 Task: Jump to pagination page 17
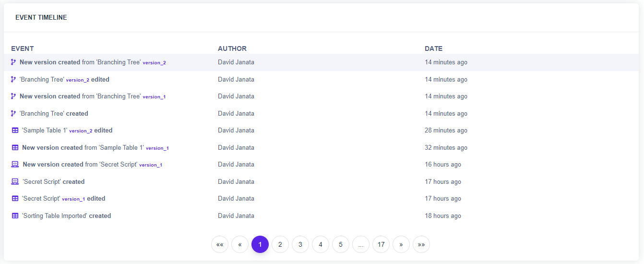point(381,244)
